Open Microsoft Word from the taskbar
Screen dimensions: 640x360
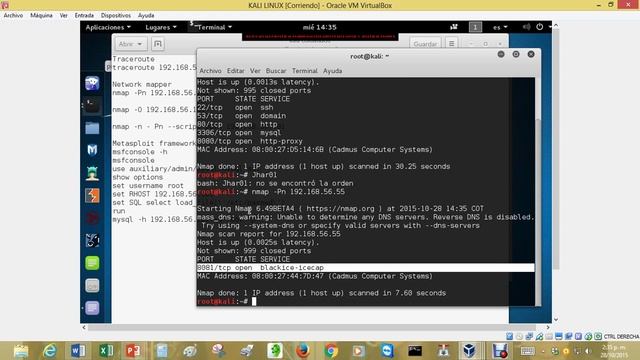point(78,351)
